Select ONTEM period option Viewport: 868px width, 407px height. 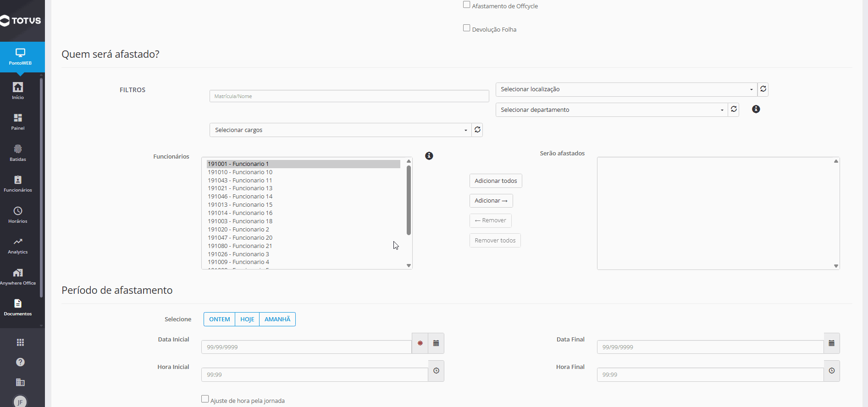point(220,319)
